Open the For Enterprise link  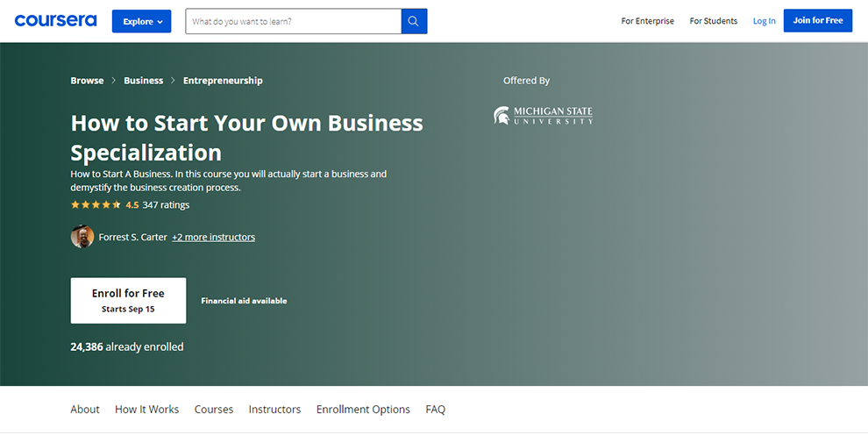[648, 21]
